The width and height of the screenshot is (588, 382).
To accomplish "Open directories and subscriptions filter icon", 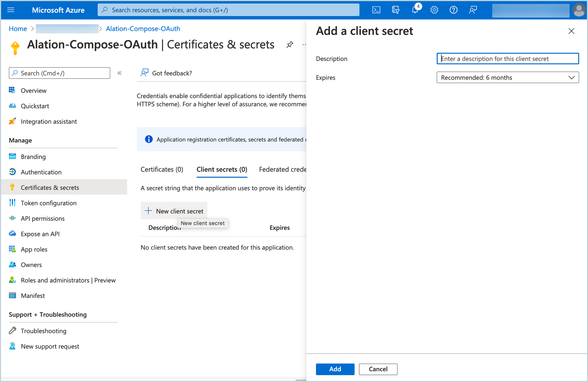I will 396,10.
